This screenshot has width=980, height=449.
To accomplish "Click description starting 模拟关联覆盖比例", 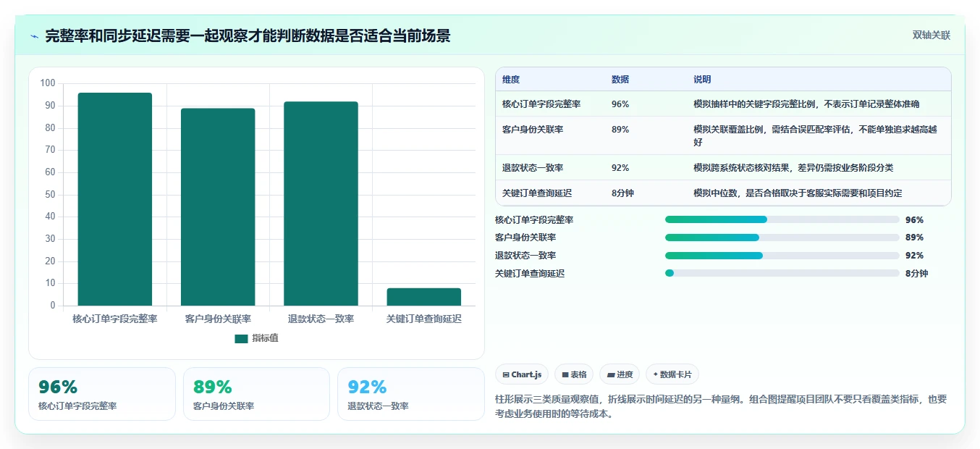I will point(815,136).
